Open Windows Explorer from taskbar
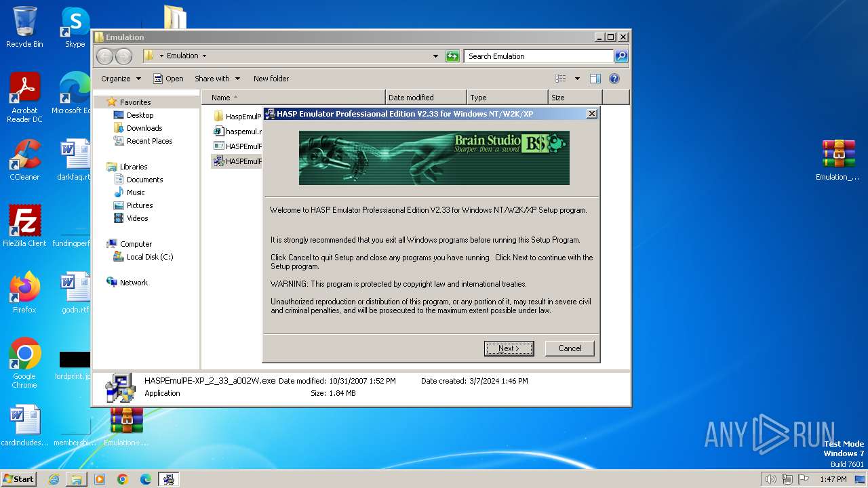The width and height of the screenshot is (868, 488). pyautogui.click(x=77, y=479)
